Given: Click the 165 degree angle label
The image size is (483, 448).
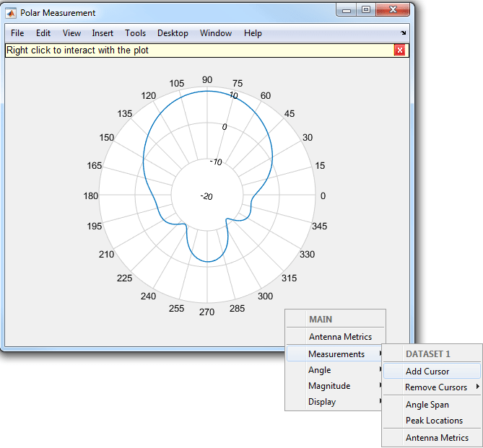Looking at the screenshot, I should tap(95, 166).
